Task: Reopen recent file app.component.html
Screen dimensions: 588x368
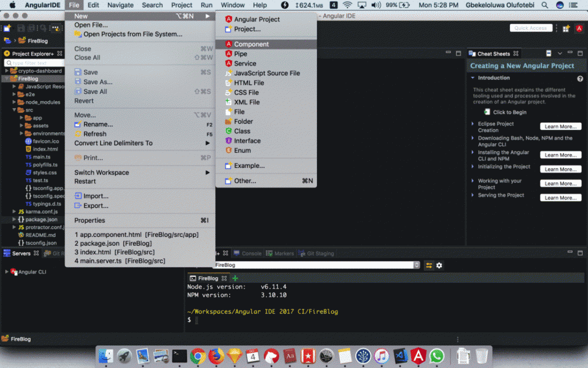Action: [x=140, y=235]
